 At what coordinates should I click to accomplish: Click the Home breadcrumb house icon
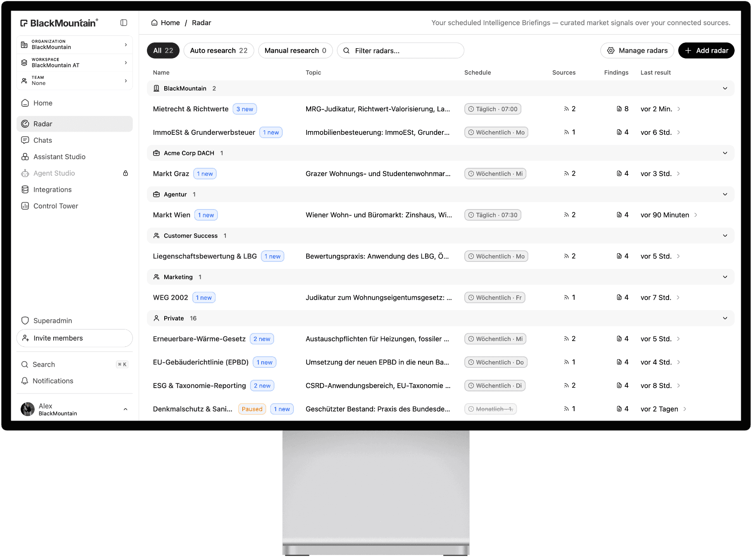click(x=154, y=23)
